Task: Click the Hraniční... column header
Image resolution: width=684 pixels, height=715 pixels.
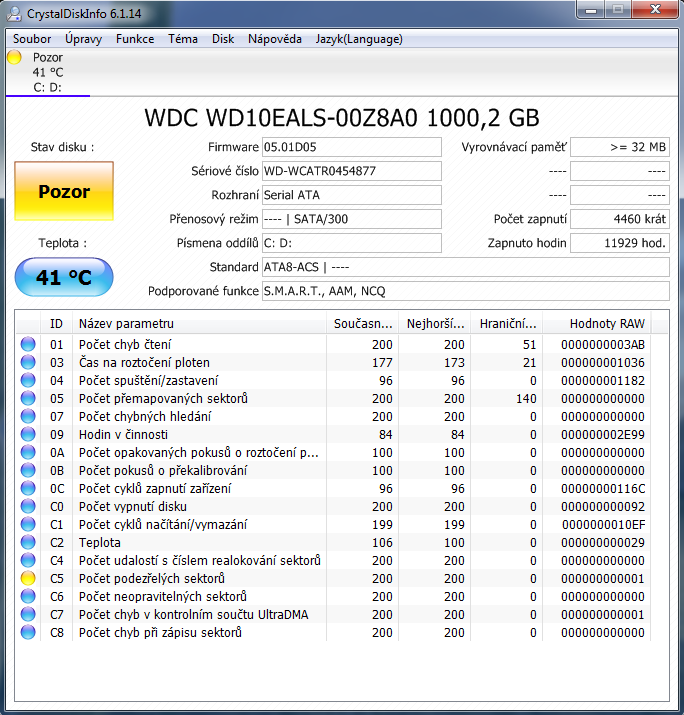Action: [507, 324]
